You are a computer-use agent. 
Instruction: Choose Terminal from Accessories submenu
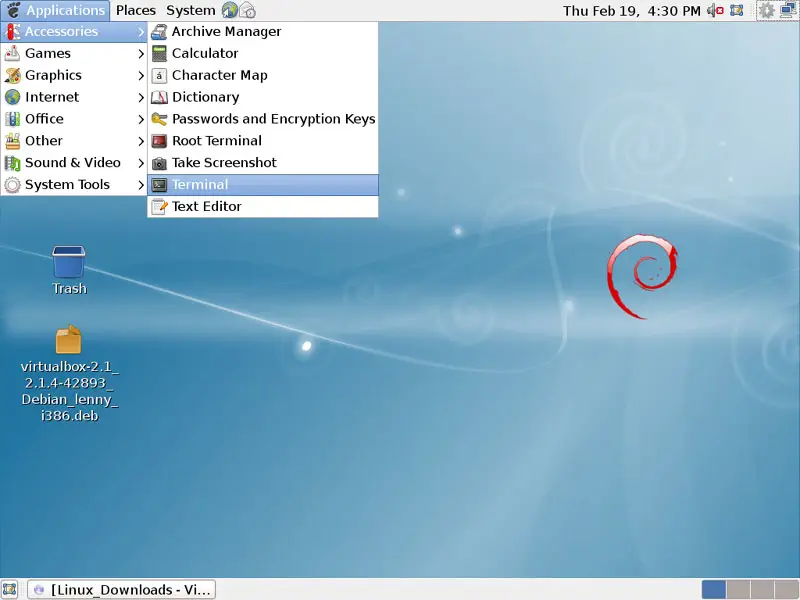pyautogui.click(x=263, y=185)
